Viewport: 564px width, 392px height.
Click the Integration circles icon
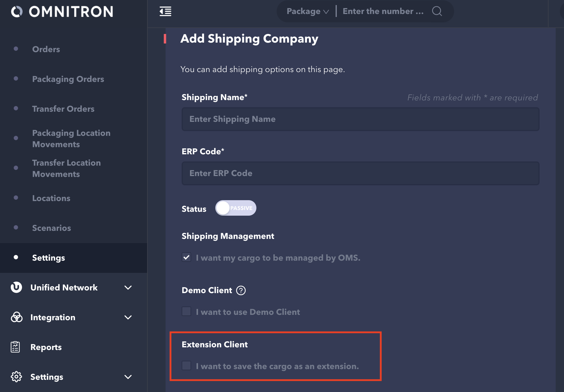16,317
